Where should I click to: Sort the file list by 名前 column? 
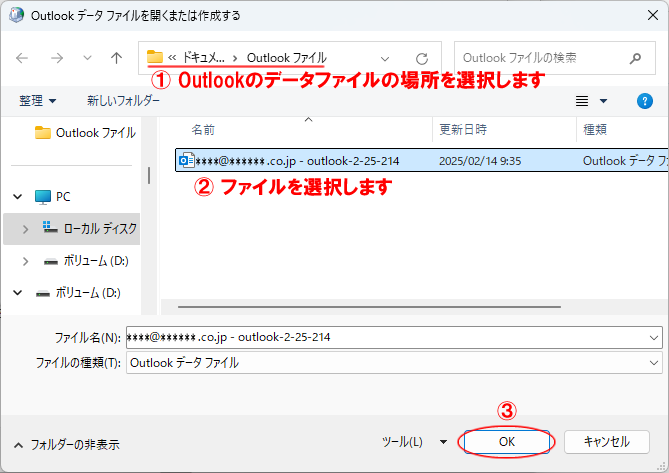pyautogui.click(x=203, y=130)
